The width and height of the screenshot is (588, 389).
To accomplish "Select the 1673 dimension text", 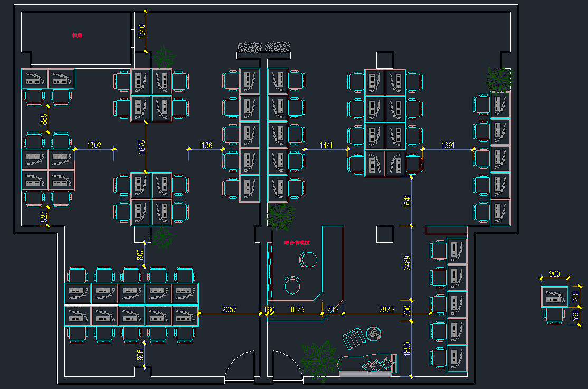I will (x=297, y=309).
